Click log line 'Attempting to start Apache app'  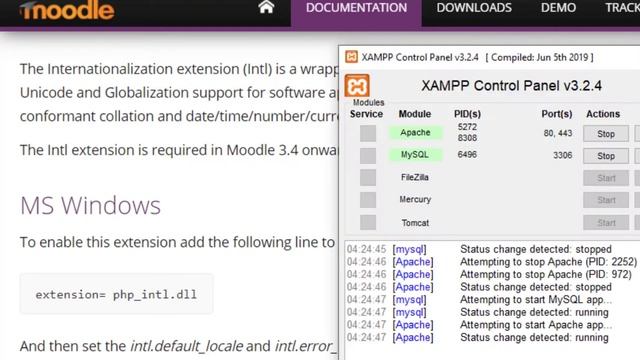click(479, 325)
